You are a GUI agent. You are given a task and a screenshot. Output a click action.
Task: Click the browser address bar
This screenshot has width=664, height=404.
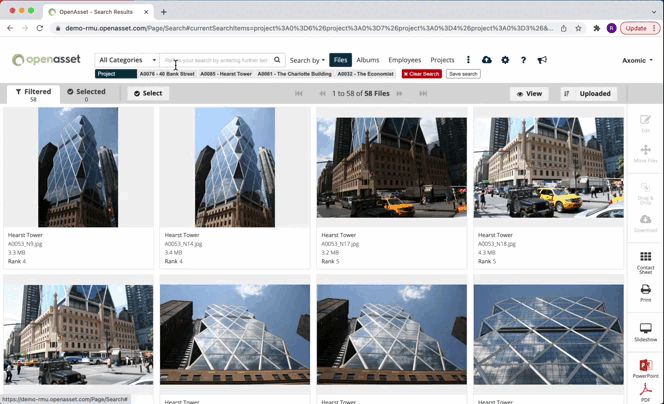(x=309, y=28)
